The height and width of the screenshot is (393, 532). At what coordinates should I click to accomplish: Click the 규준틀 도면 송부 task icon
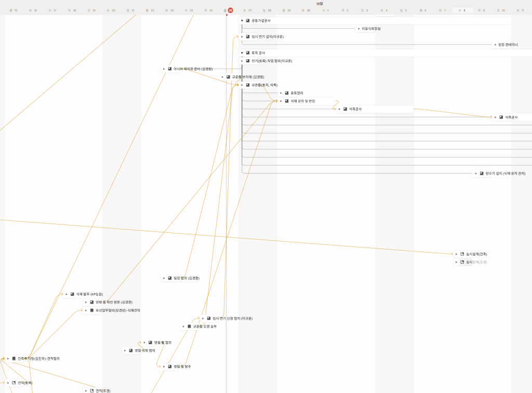click(x=189, y=326)
